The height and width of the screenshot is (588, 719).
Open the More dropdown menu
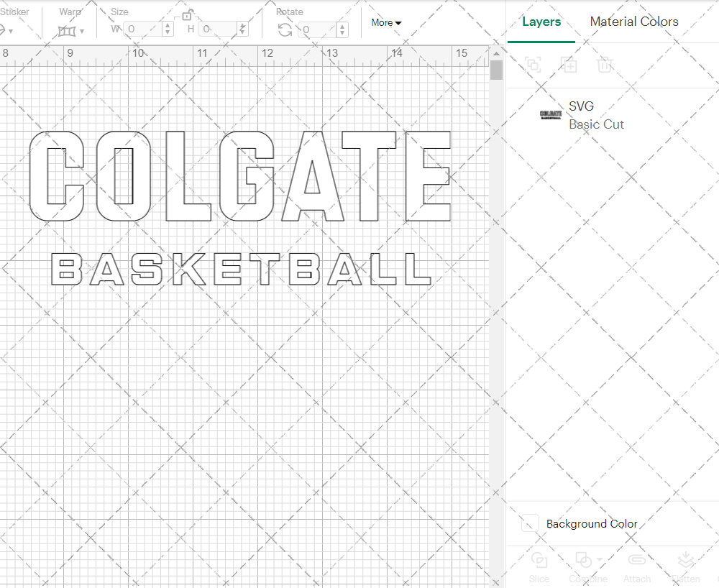tap(386, 22)
